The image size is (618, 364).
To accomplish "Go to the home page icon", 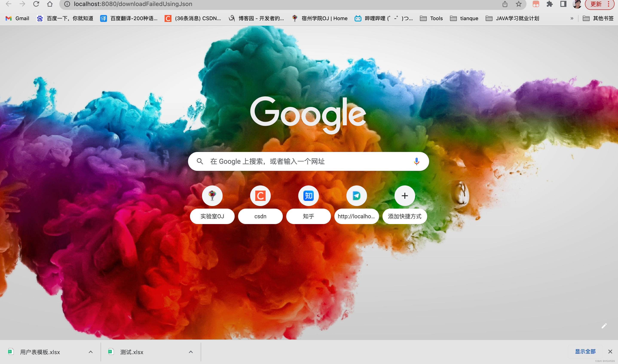I will [50, 4].
